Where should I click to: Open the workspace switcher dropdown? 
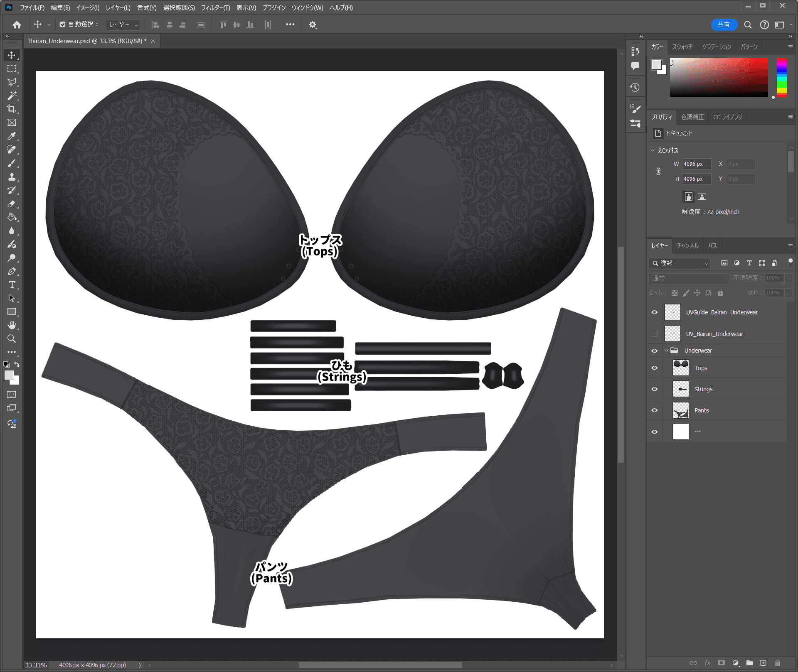783,25
